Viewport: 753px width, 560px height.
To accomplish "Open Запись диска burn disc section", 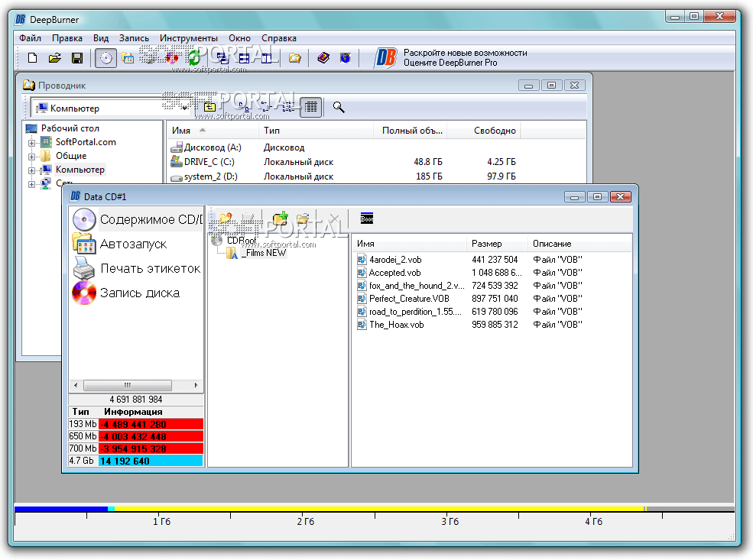I will coord(140,293).
